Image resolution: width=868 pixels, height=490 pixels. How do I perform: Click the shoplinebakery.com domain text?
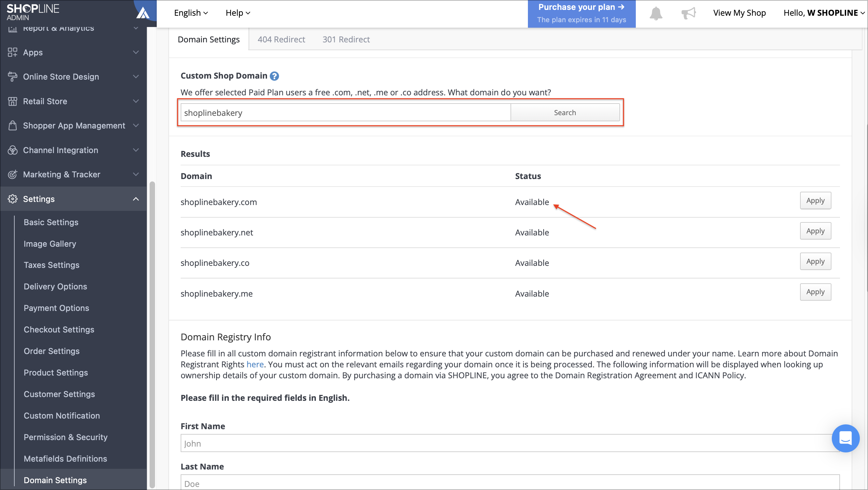pos(219,202)
